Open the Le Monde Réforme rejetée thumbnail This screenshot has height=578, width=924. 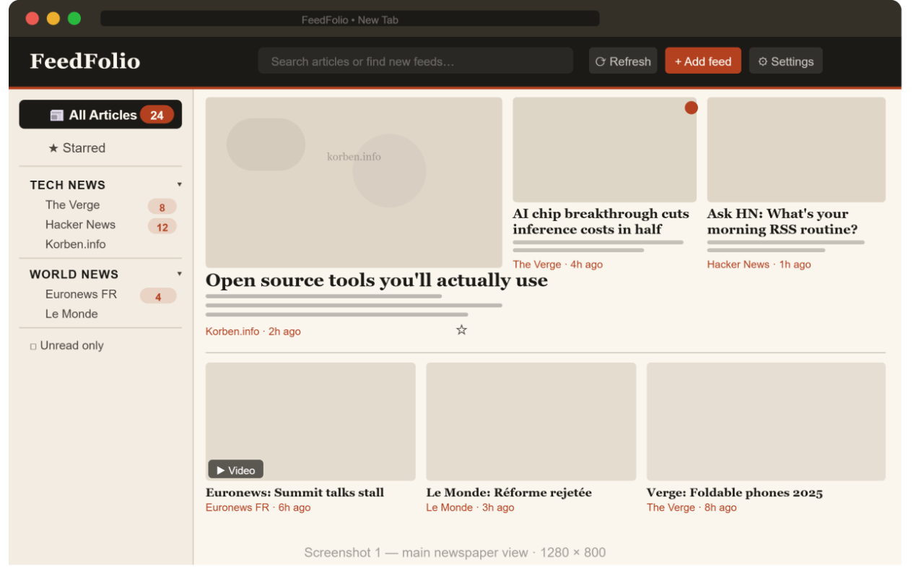[x=531, y=422]
